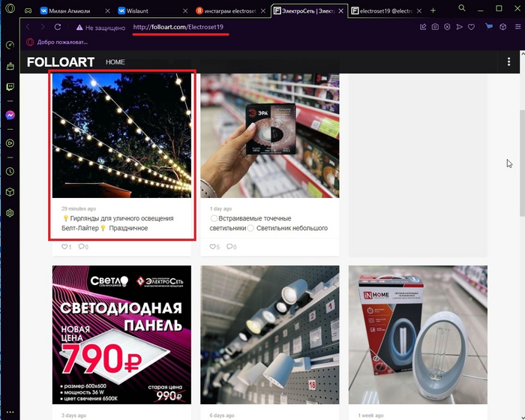Open the garland string lights photo
Viewport: 525px width, 420px height.
point(121,135)
